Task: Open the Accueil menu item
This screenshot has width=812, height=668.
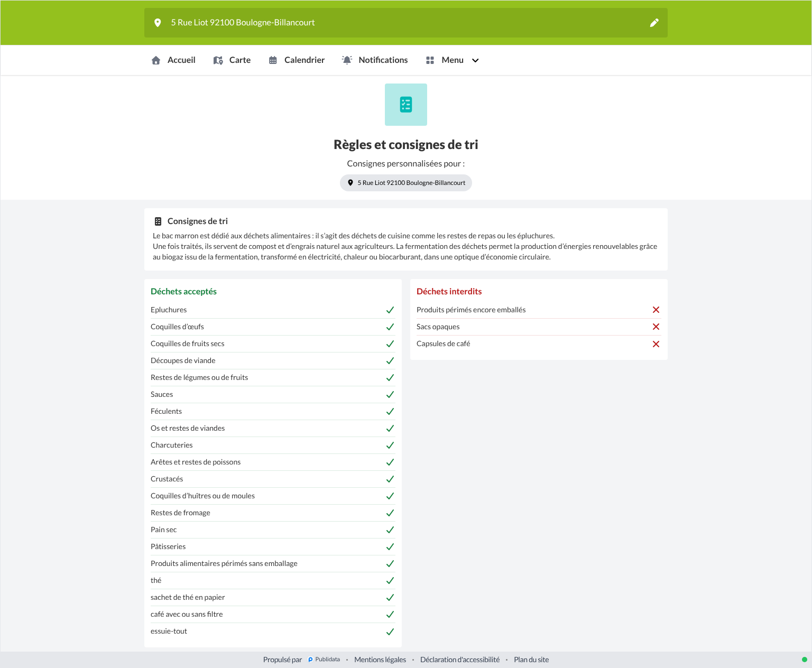Action: click(x=173, y=60)
